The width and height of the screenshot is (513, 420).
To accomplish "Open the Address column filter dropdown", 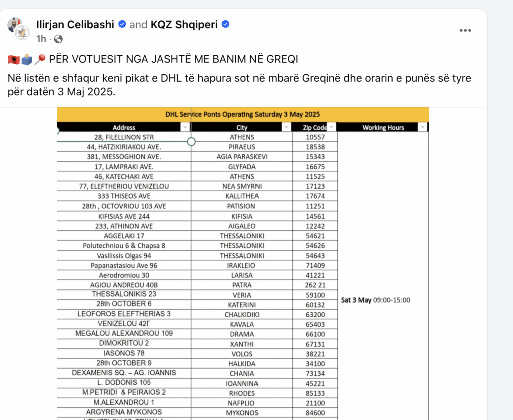I will [185, 127].
